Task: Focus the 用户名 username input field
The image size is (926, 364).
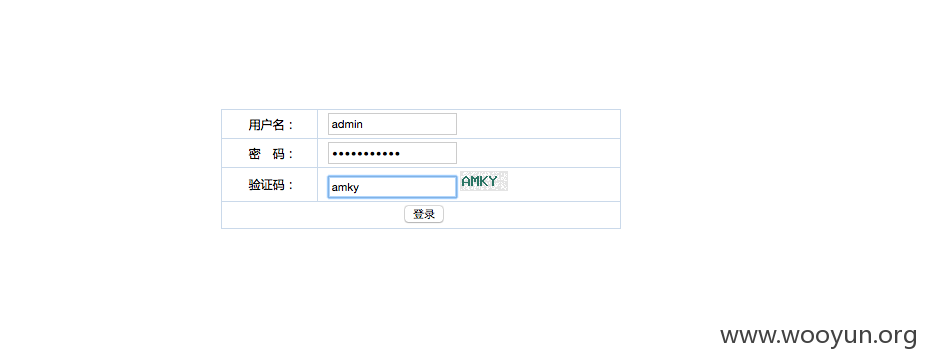Action: pyautogui.click(x=392, y=124)
